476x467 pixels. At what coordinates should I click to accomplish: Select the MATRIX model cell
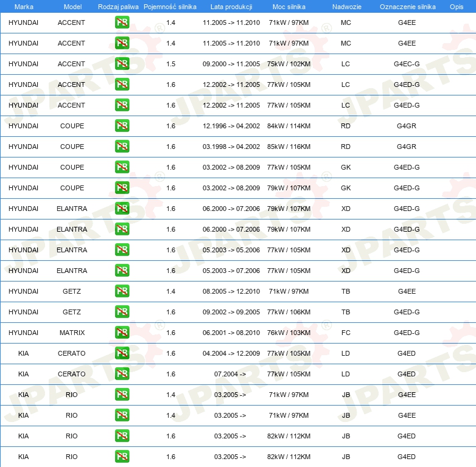(x=72, y=333)
